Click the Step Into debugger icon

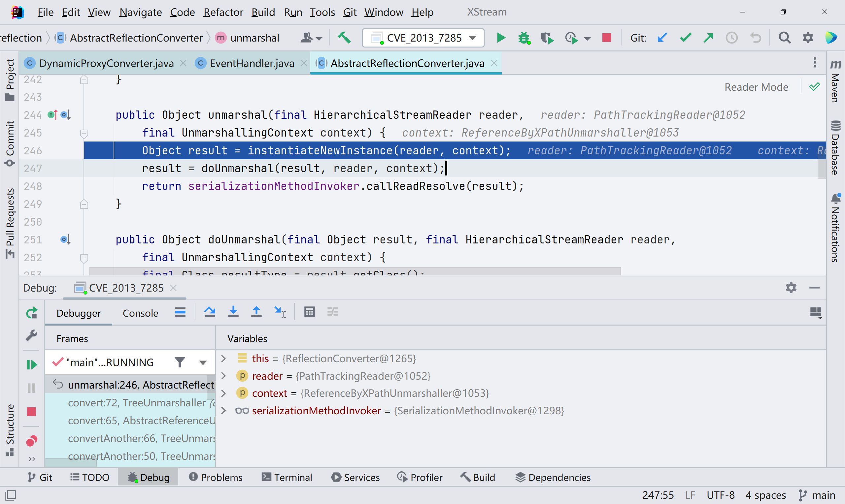click(x=233, y=312)
